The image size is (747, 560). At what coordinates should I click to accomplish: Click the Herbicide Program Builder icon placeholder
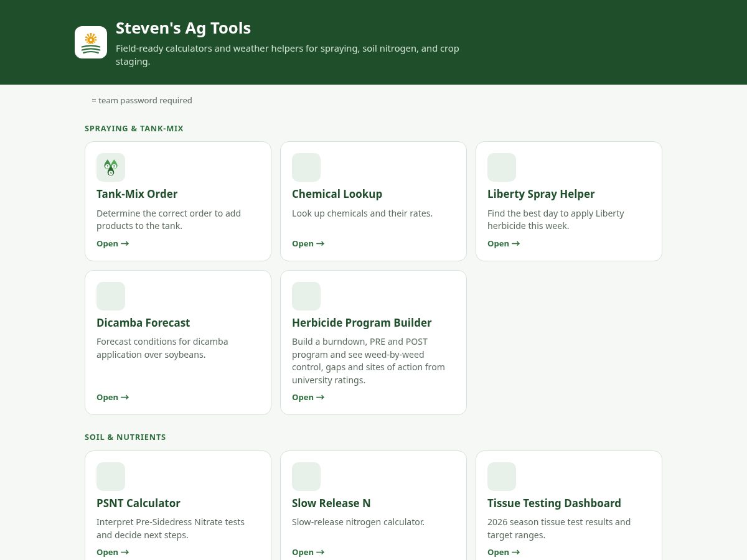306,296
